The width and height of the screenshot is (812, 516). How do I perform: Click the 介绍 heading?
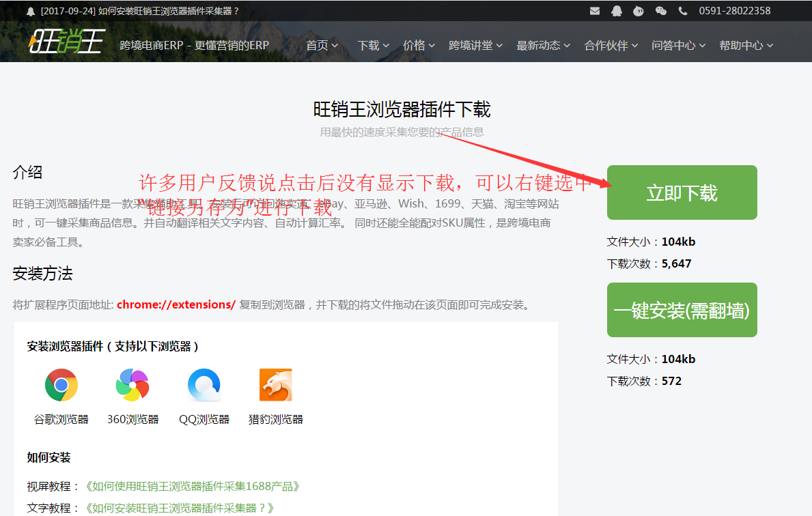(x=27, y=173)
